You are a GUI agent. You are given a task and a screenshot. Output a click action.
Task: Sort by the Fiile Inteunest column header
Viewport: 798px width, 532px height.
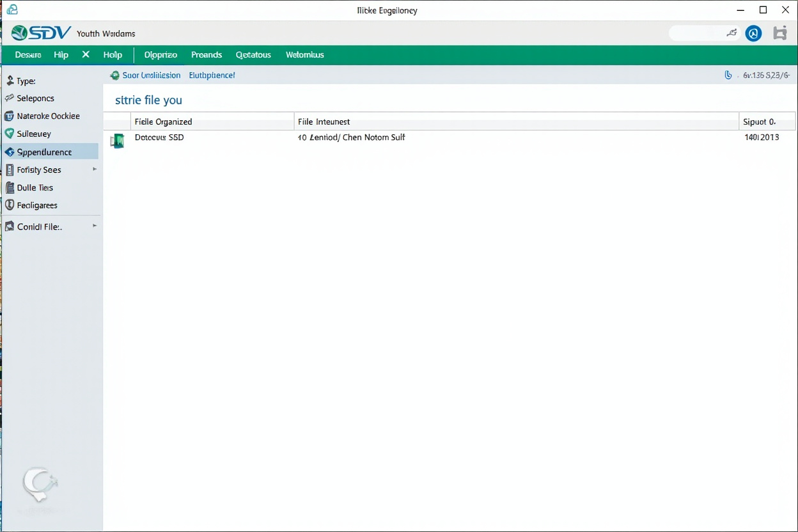tap(517, 121)
